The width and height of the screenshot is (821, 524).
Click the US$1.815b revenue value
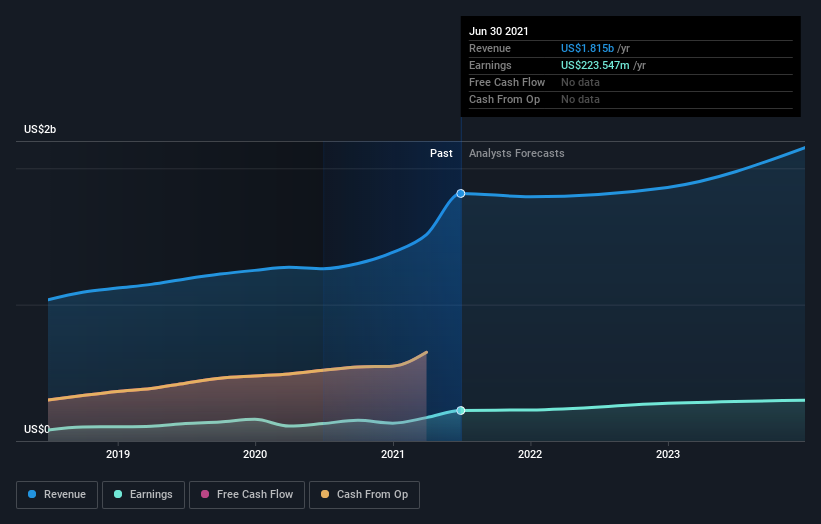pos(587,48)
